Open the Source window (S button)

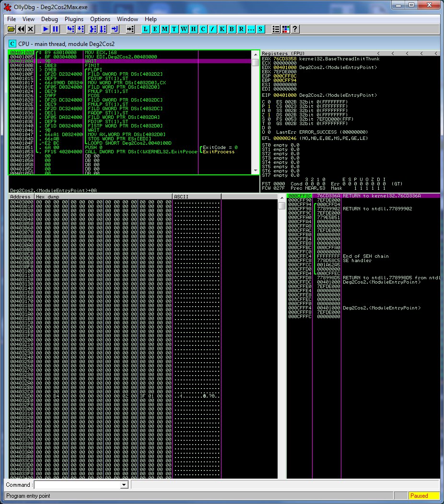(260, 29)
